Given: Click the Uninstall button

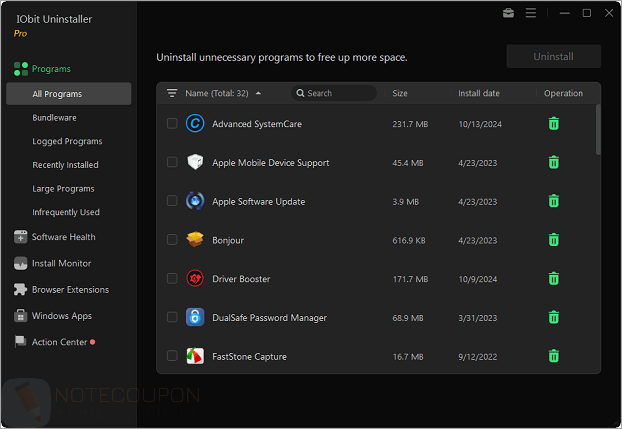Looking at the screenshot, I should point(553,56).
